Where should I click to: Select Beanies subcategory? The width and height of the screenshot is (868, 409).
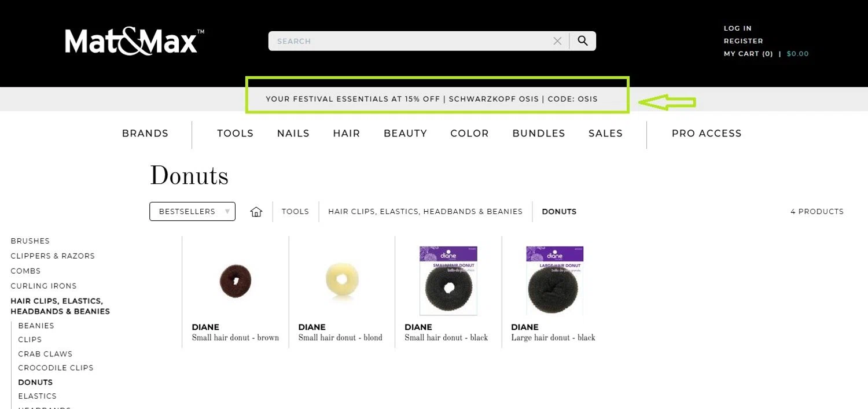(36, 326)
